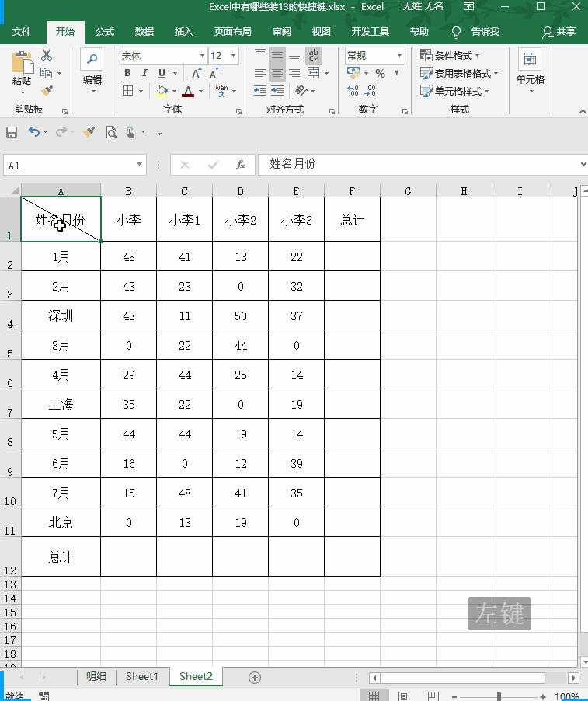The width and height of the screenshot is (588, 701).
Task: Decrease font size with small A icon
Action: (x=214, y=73)
